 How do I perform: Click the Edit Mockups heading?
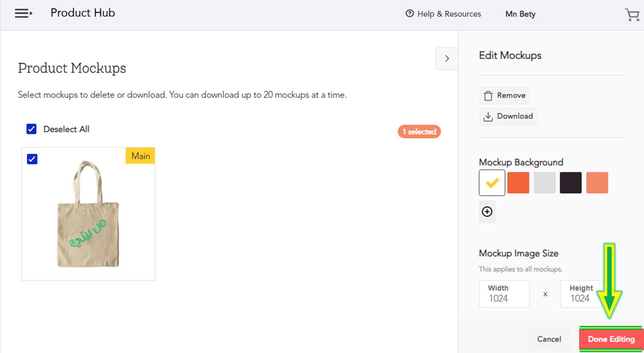click(x=510, y=56)
